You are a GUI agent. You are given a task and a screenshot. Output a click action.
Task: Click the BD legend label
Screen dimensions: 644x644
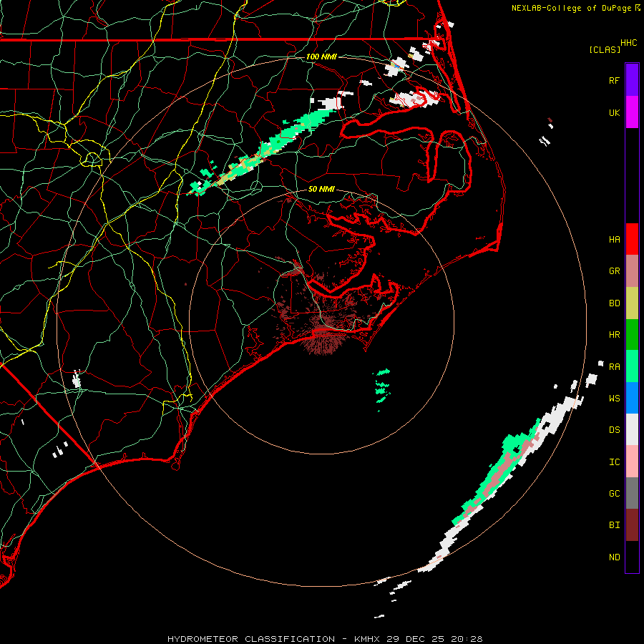point(614,303)
